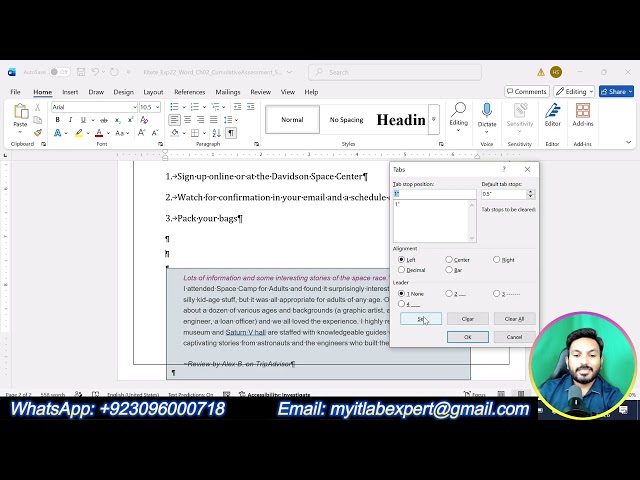Screen dimensions: 640x480
Task: Click the Save icon in title bar
Action: (x=81, y=72)
